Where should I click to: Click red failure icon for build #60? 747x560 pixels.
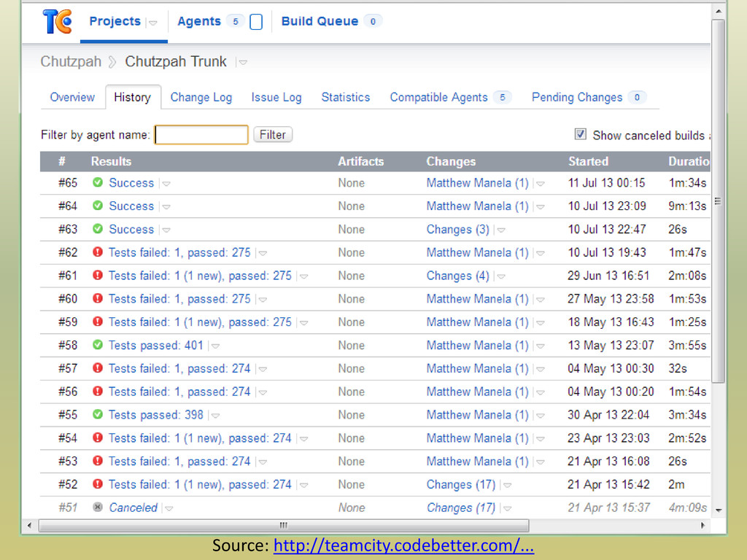(x=98, y=298)
